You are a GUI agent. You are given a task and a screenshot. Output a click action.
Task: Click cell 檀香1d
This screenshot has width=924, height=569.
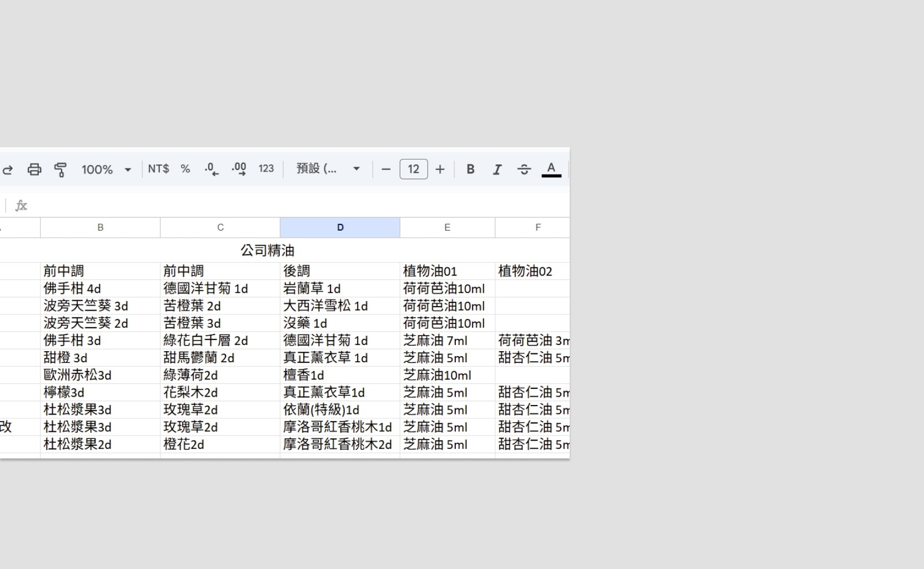pyautogui.click(x=340, y=375)
